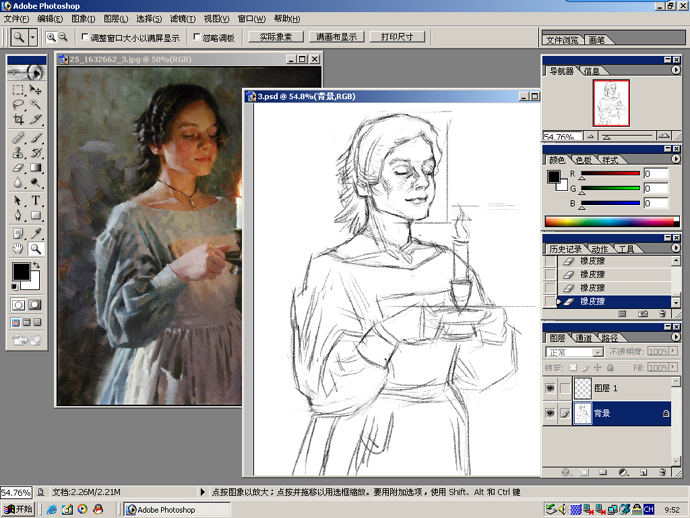The height and width of the screenshot is (518, 690).
Task: Toggle lock position in Layers panel
Action: click(597, 367)
